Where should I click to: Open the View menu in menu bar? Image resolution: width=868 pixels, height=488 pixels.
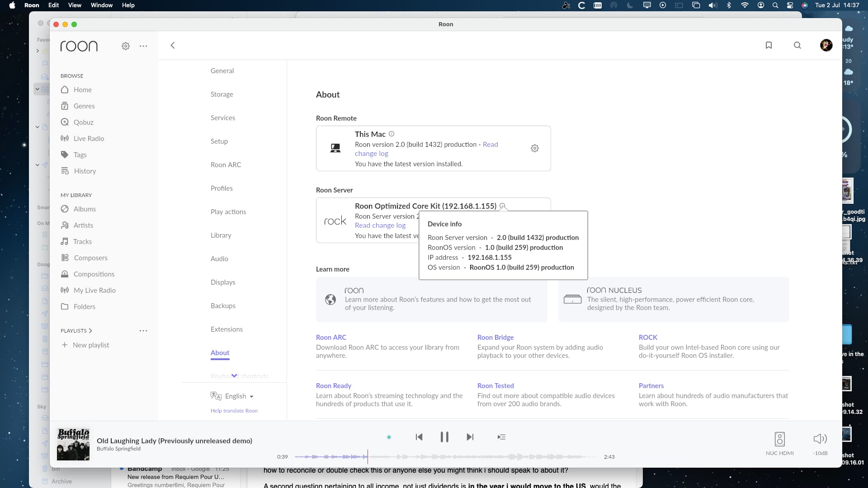click(x=75, y=5)
